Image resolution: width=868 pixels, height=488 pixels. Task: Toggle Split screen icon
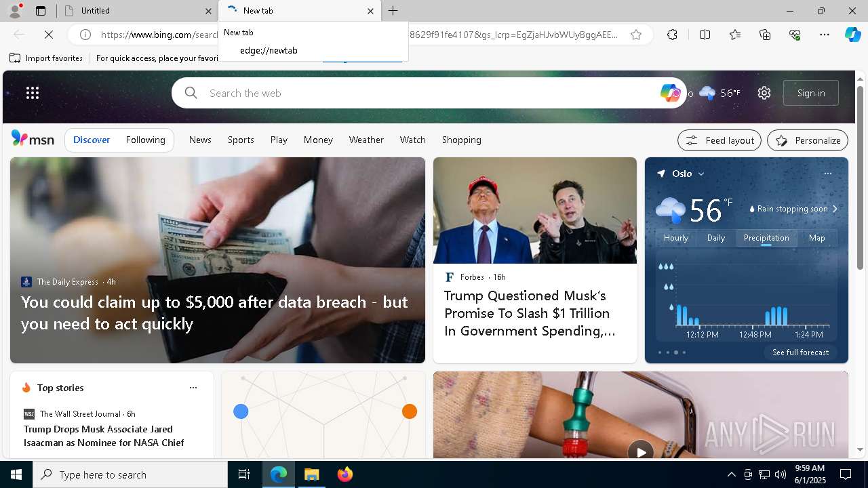click(705, 35)
